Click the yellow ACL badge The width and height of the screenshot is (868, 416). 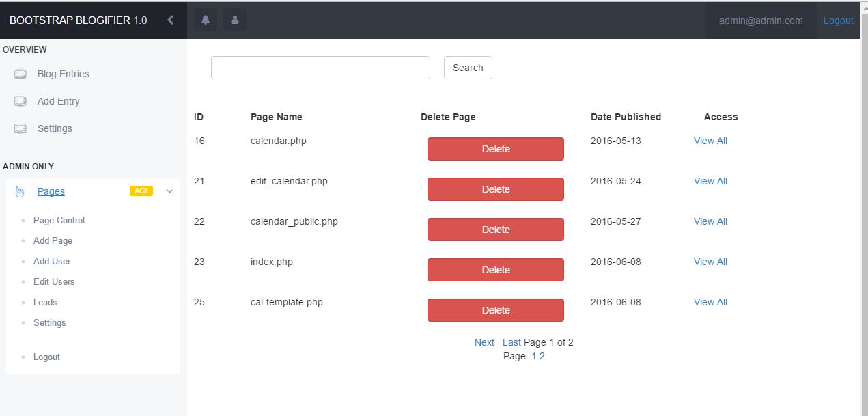pos(141,191)
